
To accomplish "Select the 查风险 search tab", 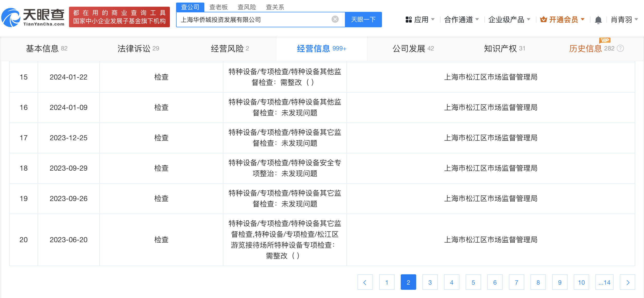I will click(247, 7).
